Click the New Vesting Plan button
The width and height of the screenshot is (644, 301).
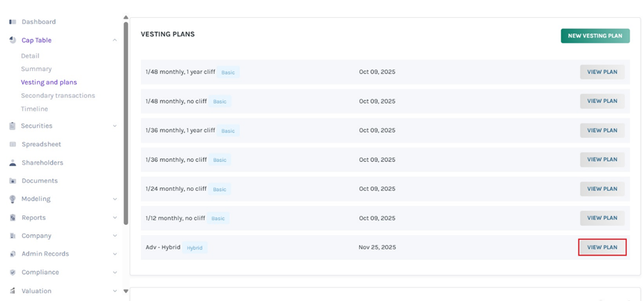click(595, 36)
